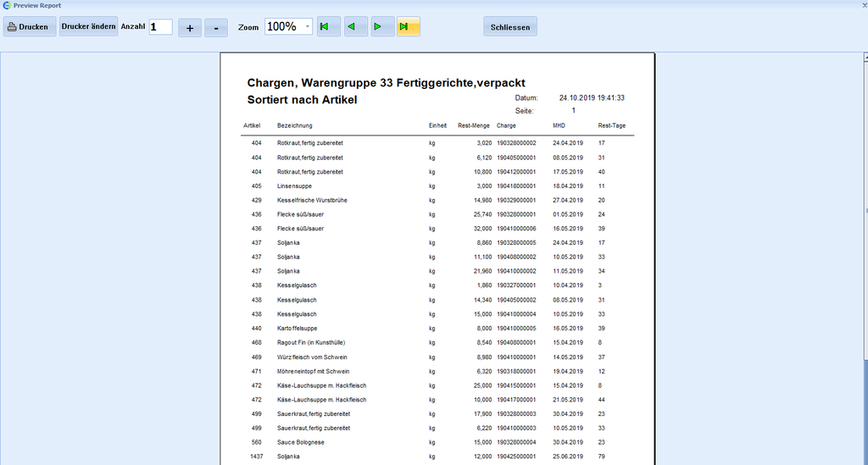This screenshot has width=868, height=465.
Task: Click Rest-Menge value 1,860
Action: pos(484,285)
